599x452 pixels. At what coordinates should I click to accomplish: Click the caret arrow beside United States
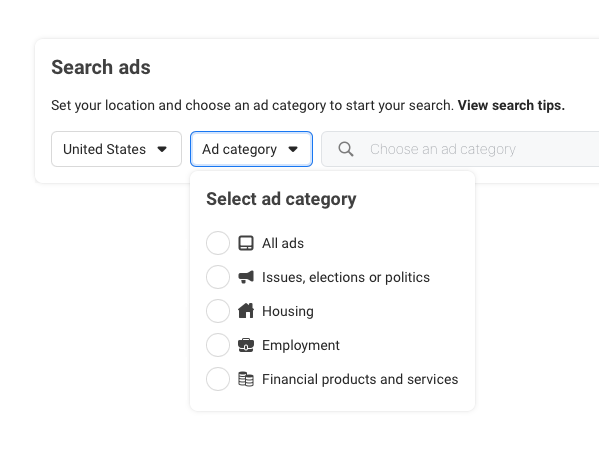click(x=162, y=149)
